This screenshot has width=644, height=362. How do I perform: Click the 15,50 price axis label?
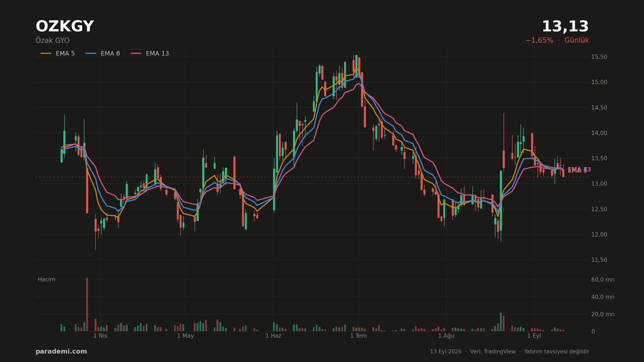[x=599, y=57]
